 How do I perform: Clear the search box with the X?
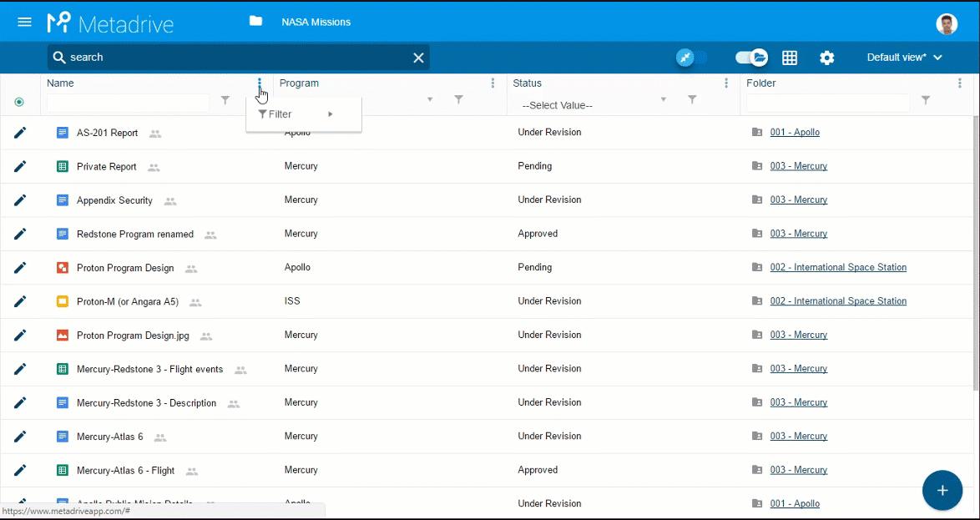click(x=417, y=57)
